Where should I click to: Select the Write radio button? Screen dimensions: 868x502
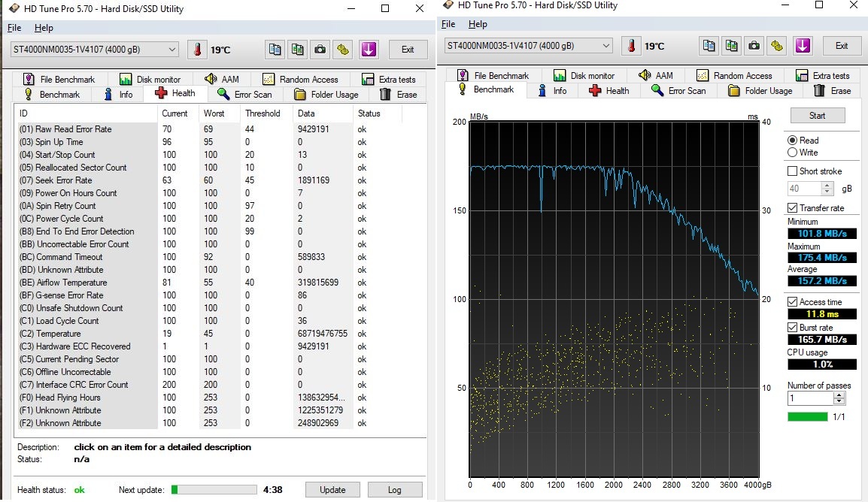[792, 153]
